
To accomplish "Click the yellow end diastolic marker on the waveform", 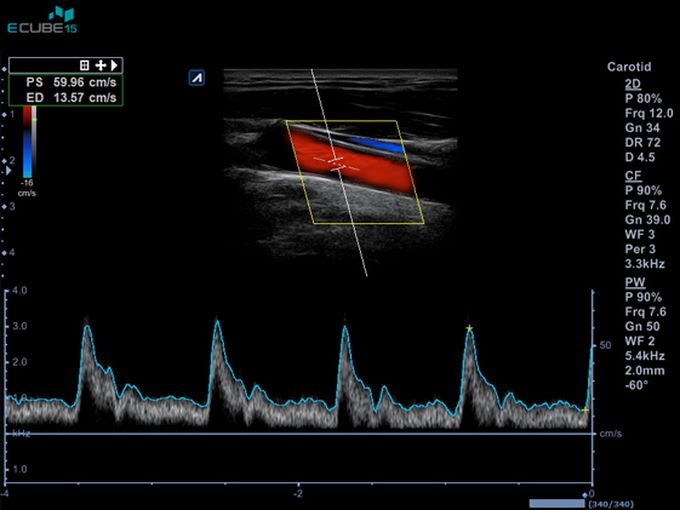I will coord(585,409).
